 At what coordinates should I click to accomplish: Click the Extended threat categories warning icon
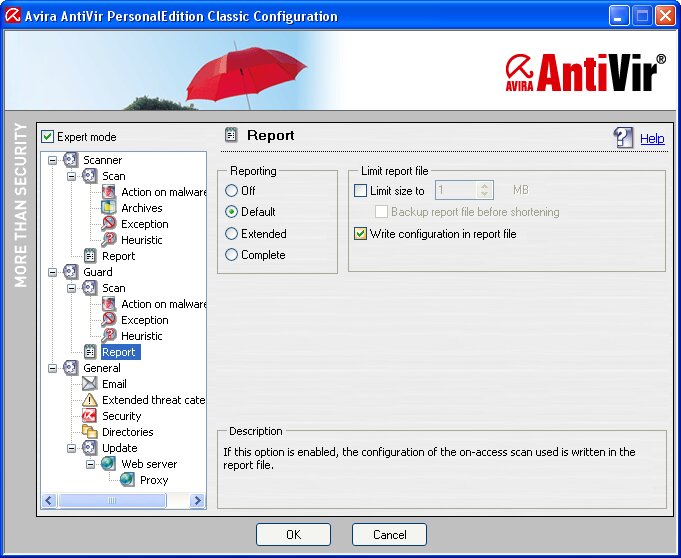point(90,400)
